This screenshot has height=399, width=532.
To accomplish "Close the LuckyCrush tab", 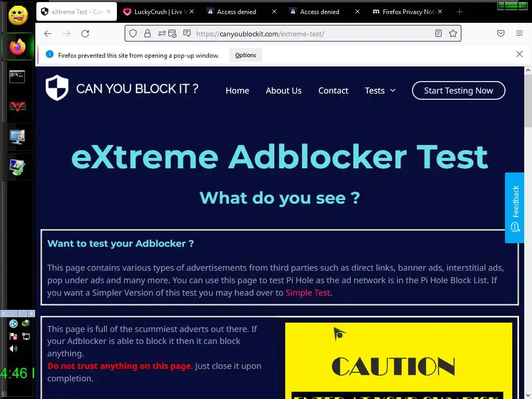I will 192,11.
